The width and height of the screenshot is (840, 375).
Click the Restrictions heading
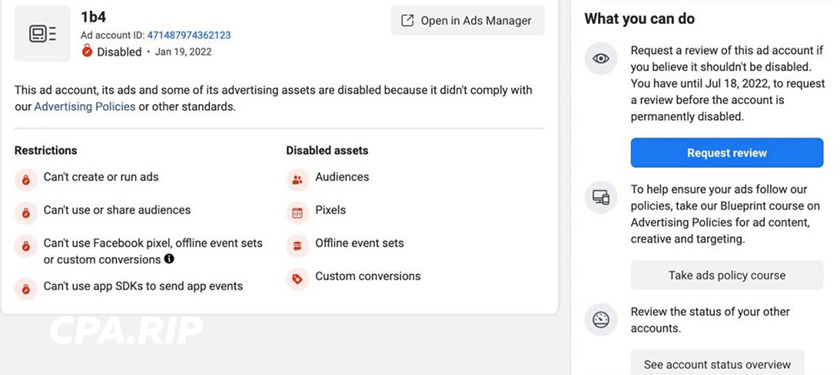click(46, 151)
